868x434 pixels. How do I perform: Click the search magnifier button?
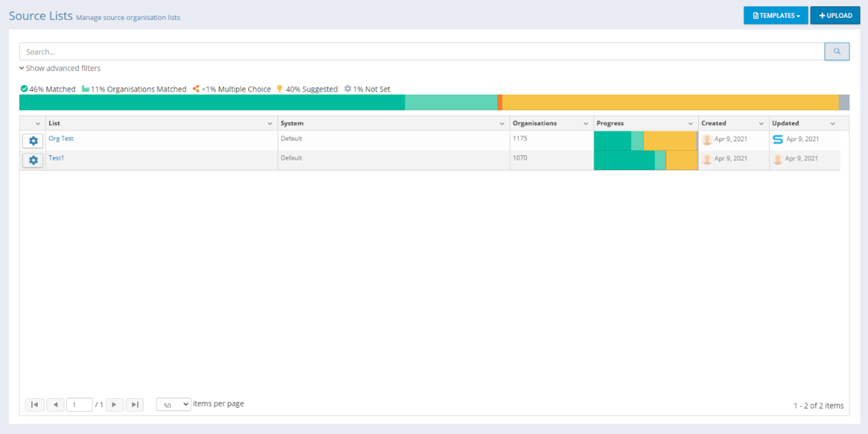(x=836, y=51)
